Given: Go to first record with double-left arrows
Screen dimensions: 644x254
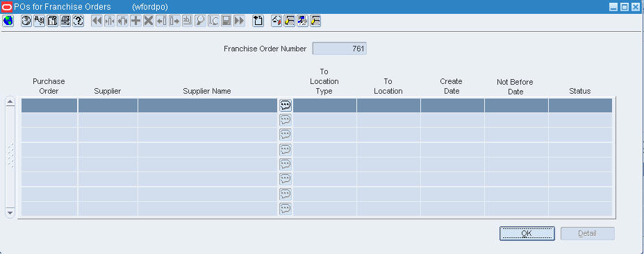Looking at the screenshot, I should (97, 21).
